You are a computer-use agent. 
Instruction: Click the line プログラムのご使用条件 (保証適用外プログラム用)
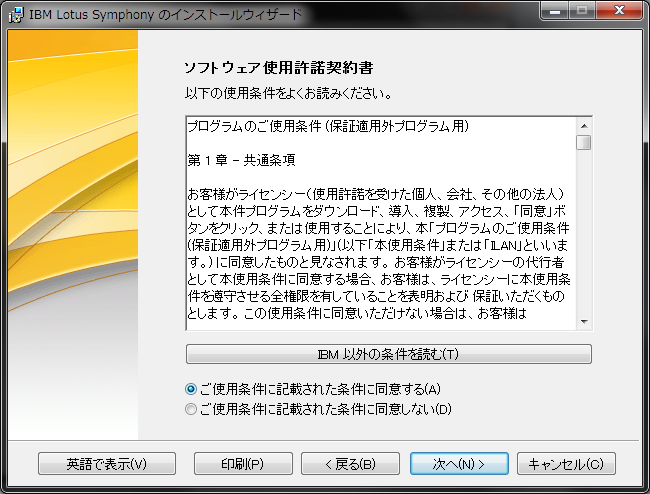[328, 126]
